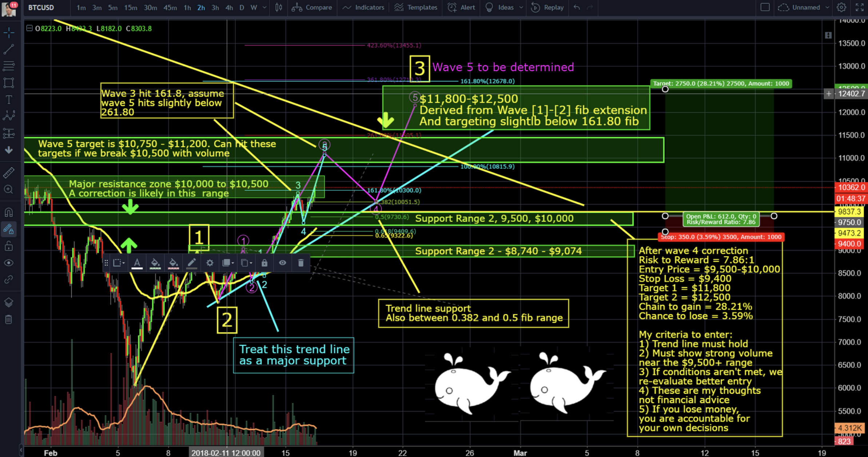Switch to the 4h timeframe

[229, 7]
